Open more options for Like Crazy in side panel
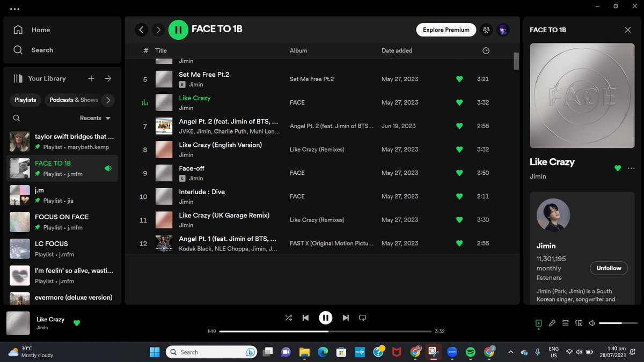Viewport: 644px width, 362px height. tap(631, 168)
